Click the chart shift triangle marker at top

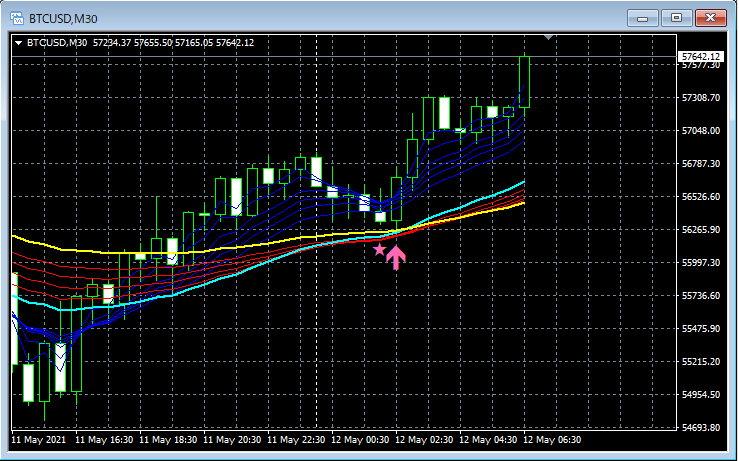(x=548, y=37)
